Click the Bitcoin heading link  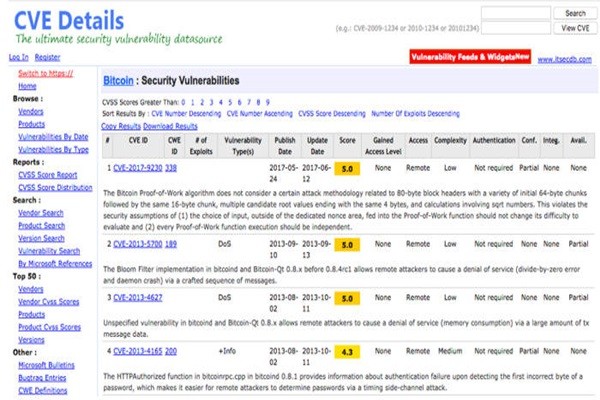coord(118,81)
